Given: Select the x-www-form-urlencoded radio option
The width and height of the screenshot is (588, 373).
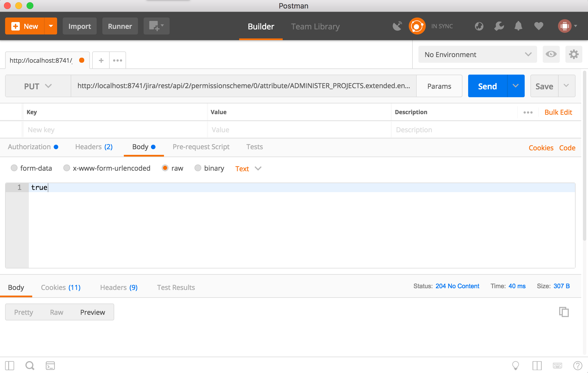Looking at the screenshot, I should pos(67,168).
